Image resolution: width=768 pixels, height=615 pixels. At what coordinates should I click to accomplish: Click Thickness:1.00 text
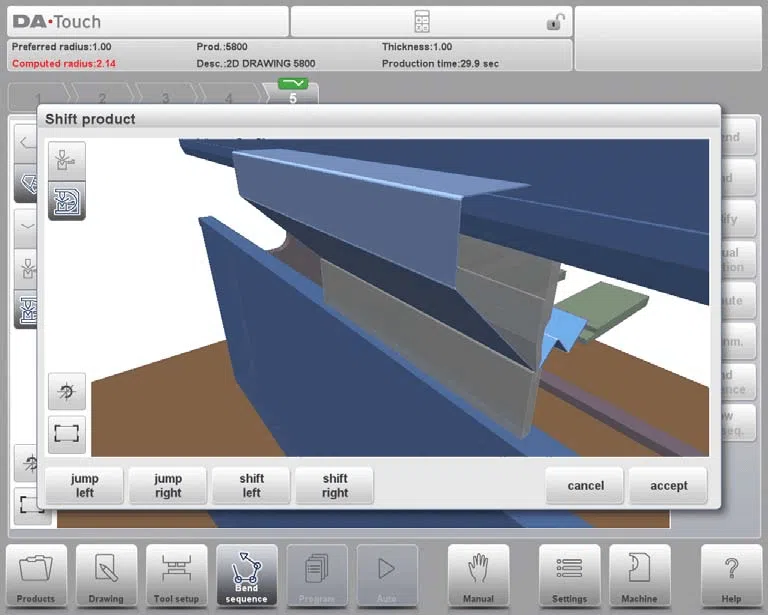click(417, 47)
